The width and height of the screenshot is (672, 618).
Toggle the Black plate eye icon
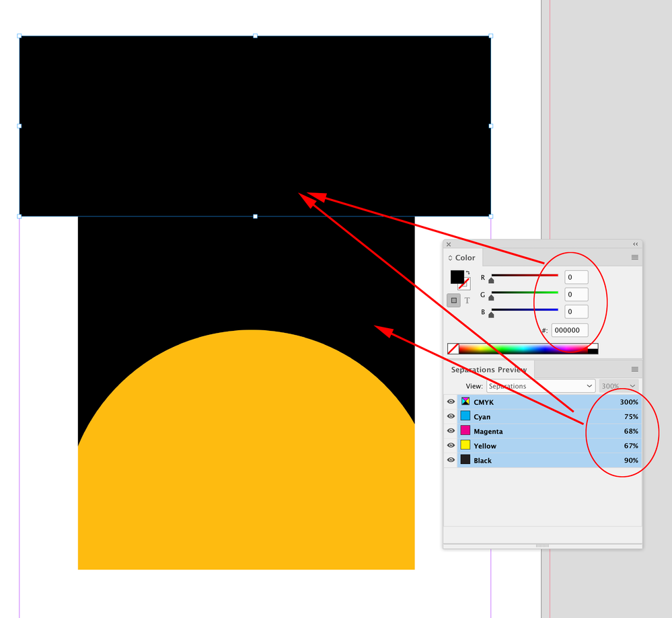pos(450,460)
